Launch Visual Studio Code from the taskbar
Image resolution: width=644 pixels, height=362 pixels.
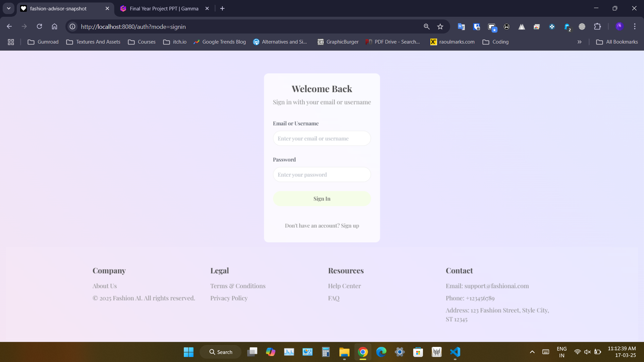455,352
